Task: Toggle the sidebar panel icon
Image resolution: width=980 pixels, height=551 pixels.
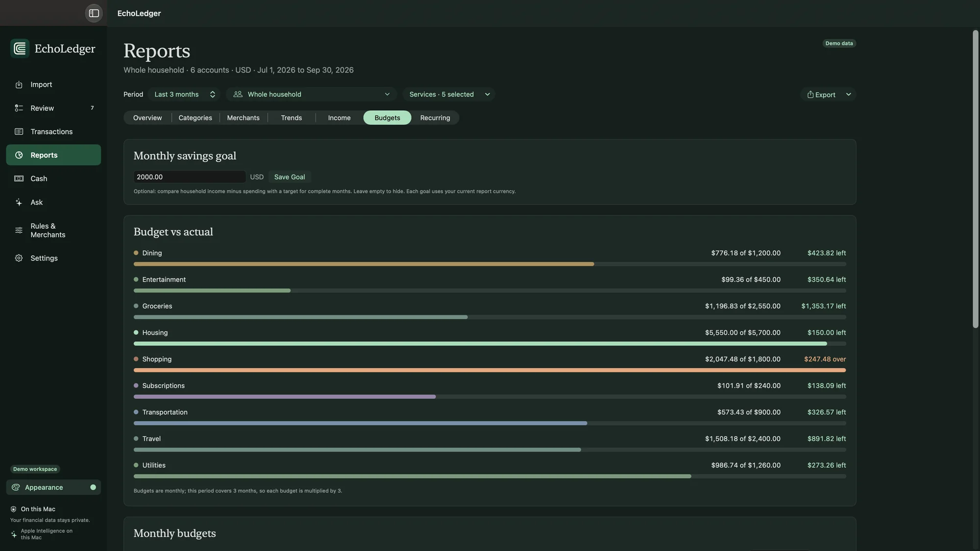Action: click(94, 13)
